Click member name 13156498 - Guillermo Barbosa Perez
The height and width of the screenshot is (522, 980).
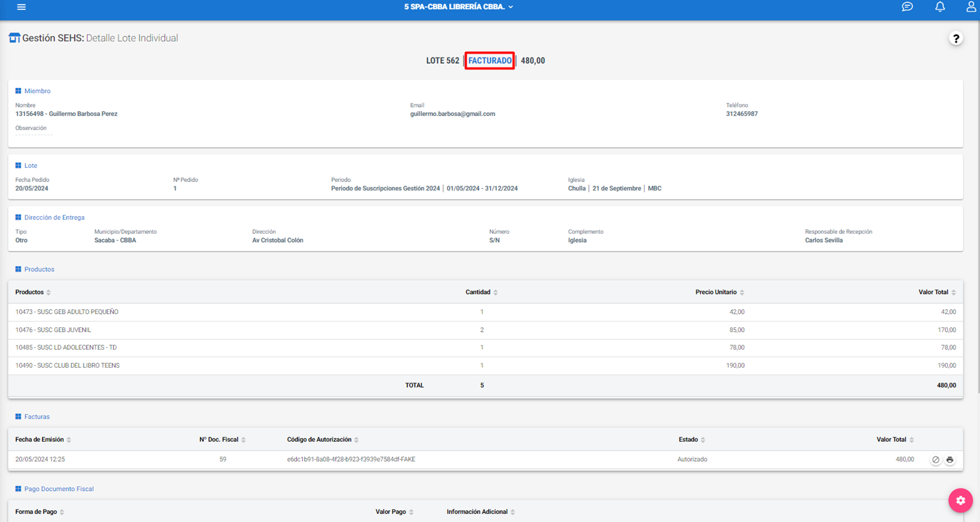[x=66, y=114]
